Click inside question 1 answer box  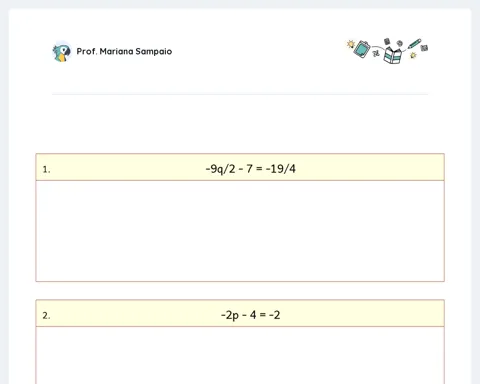point(240,231)
